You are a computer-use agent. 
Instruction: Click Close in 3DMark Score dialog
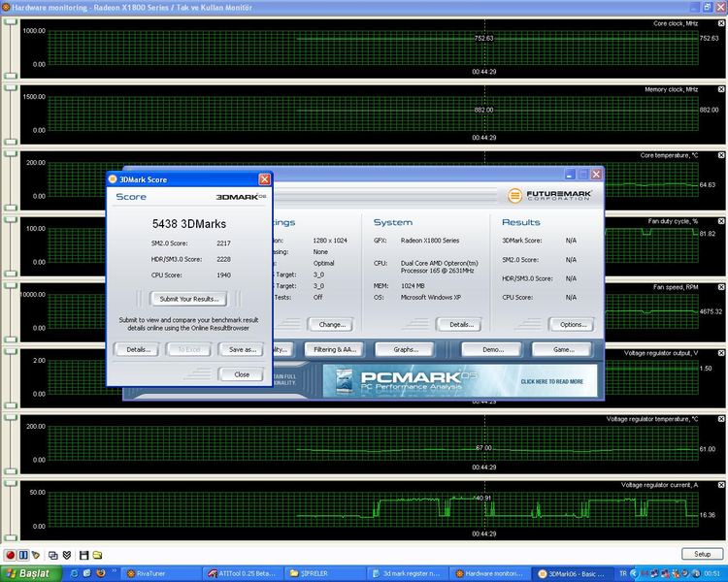[x=242, y=374]
